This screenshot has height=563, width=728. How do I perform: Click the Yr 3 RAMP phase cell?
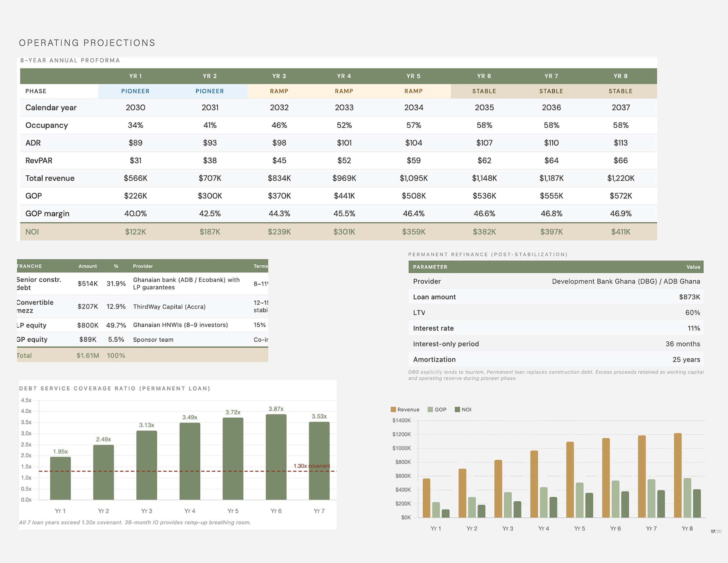279,91
